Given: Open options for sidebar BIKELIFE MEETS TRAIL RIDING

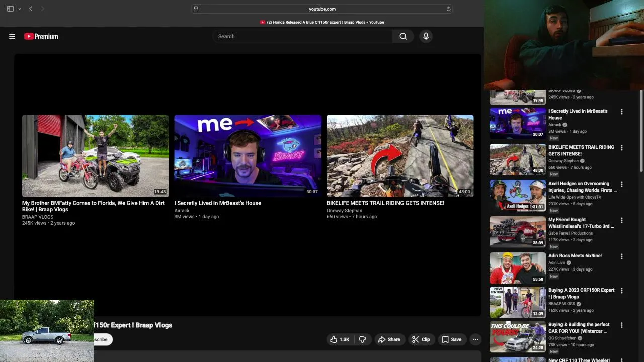Looking at the screenshot, I should (x=622, y=148).
